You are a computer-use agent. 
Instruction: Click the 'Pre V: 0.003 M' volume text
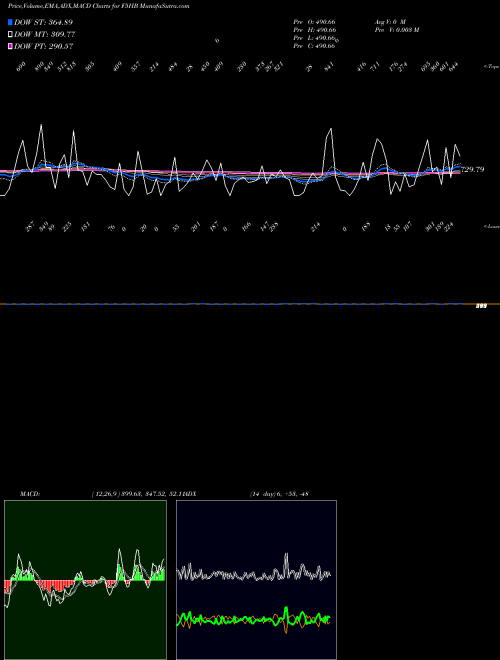point(396,30)
